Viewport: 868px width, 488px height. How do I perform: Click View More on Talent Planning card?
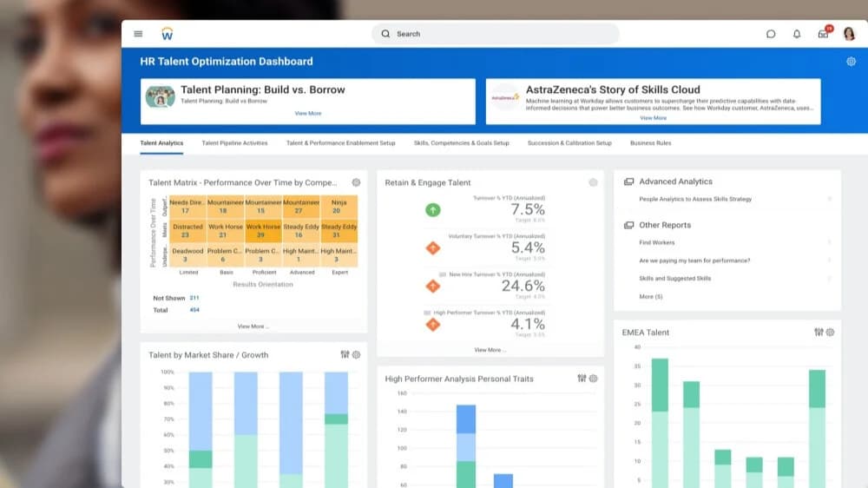tap(308, 113)
